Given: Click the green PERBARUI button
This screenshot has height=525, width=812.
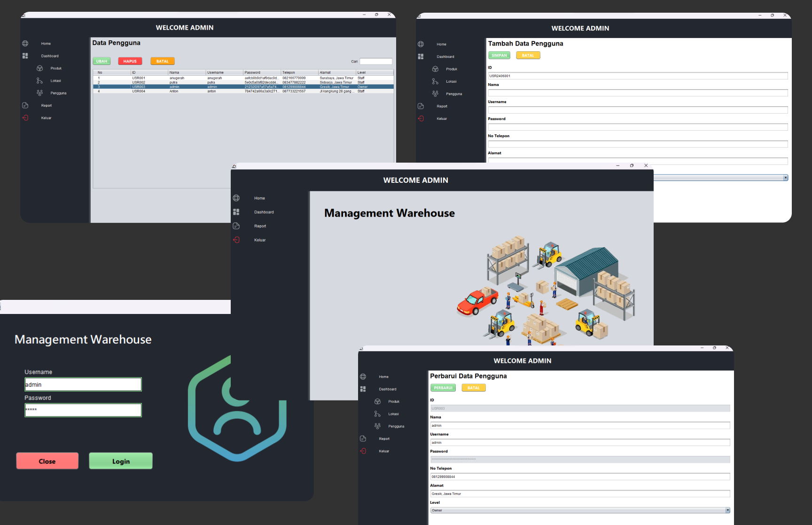Looking at the screenshot, I should click(x=443, y=388).
